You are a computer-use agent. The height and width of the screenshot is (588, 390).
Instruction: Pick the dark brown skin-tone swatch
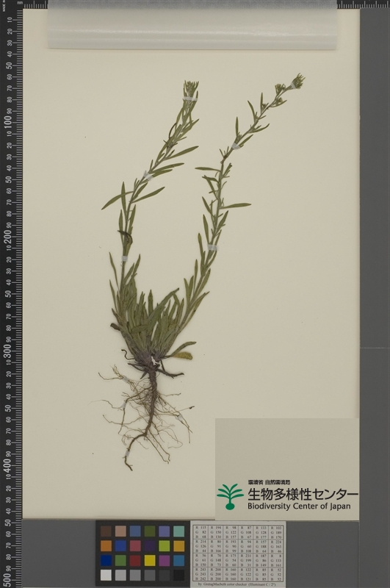click(106, 531)
